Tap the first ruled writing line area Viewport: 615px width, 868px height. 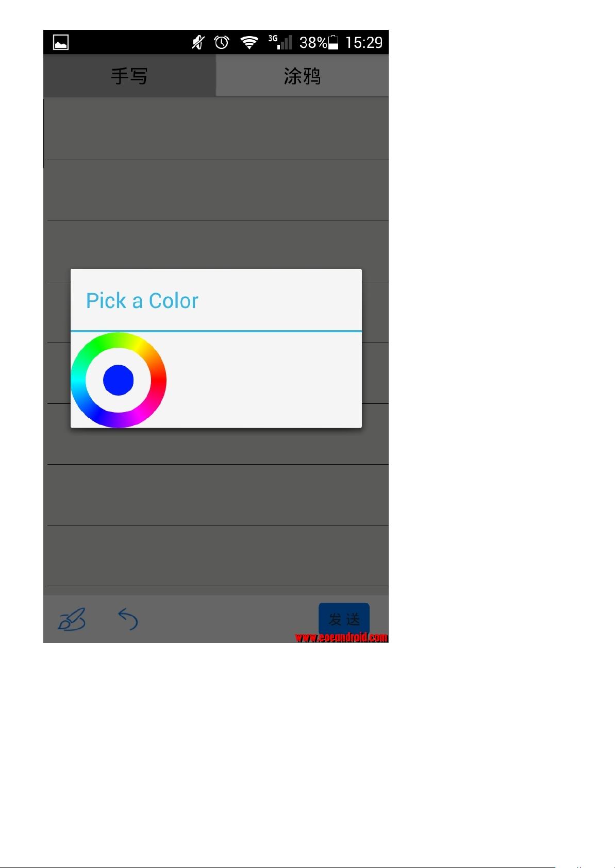click(216, 128)
